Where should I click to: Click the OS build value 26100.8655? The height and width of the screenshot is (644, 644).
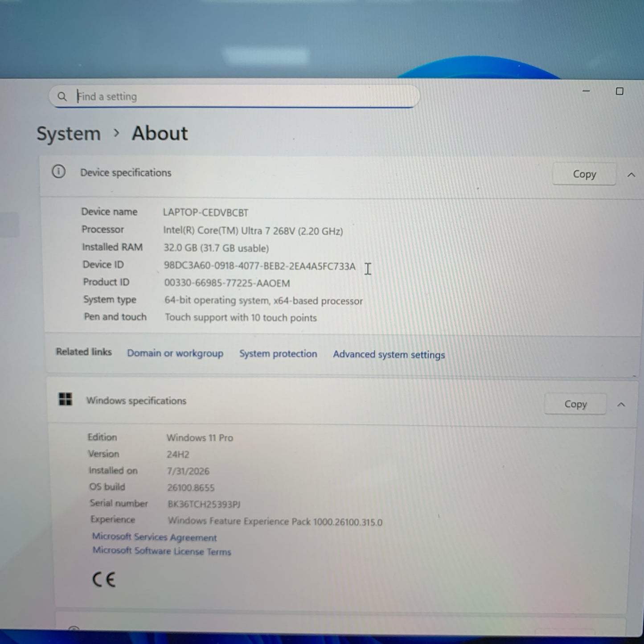click(x=191, y=488)
